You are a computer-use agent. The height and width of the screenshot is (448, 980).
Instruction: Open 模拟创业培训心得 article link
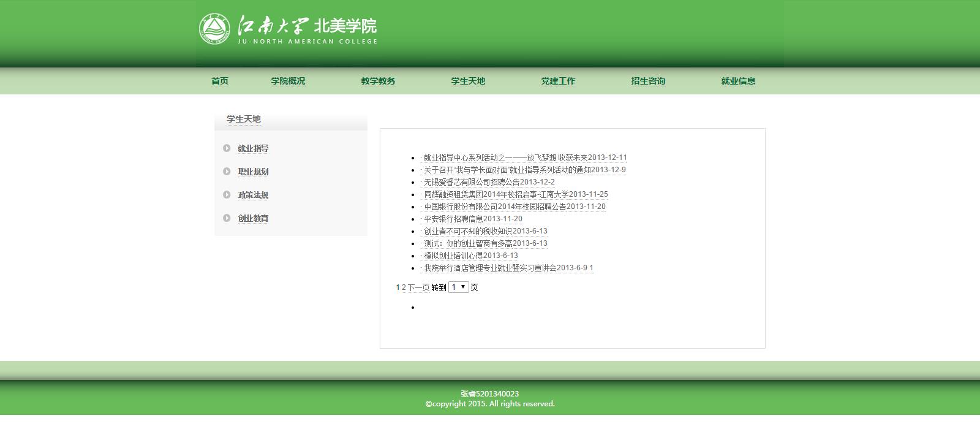(x=453, y=256)
